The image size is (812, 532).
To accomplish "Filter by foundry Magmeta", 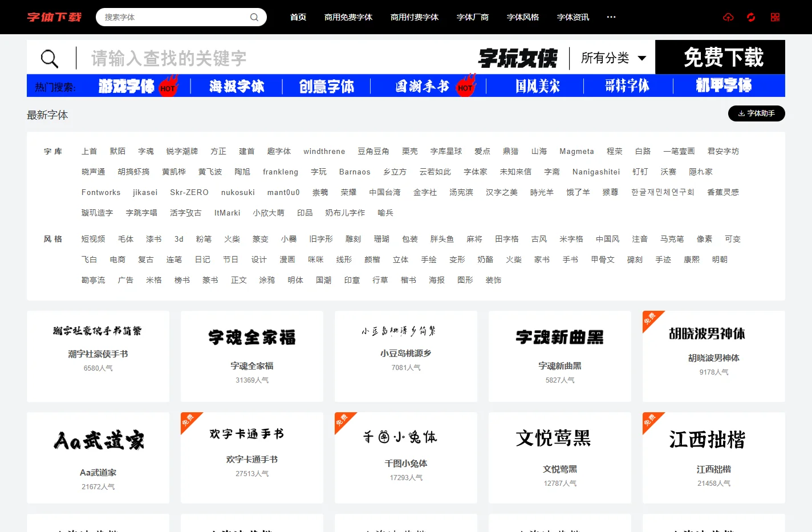I will point(576,151).
